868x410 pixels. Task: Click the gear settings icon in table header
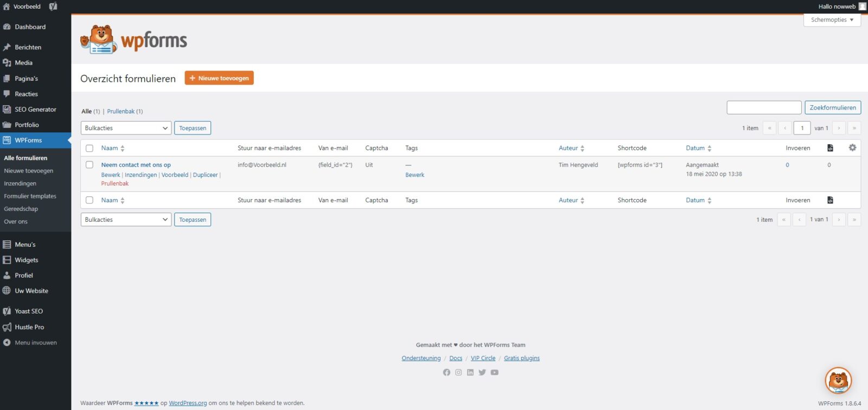852,148
